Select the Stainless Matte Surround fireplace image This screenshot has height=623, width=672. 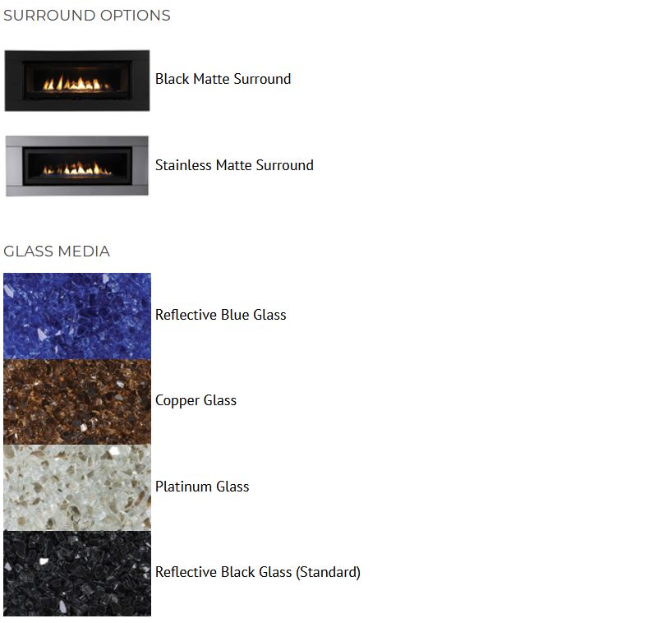[x=77, y=166]
